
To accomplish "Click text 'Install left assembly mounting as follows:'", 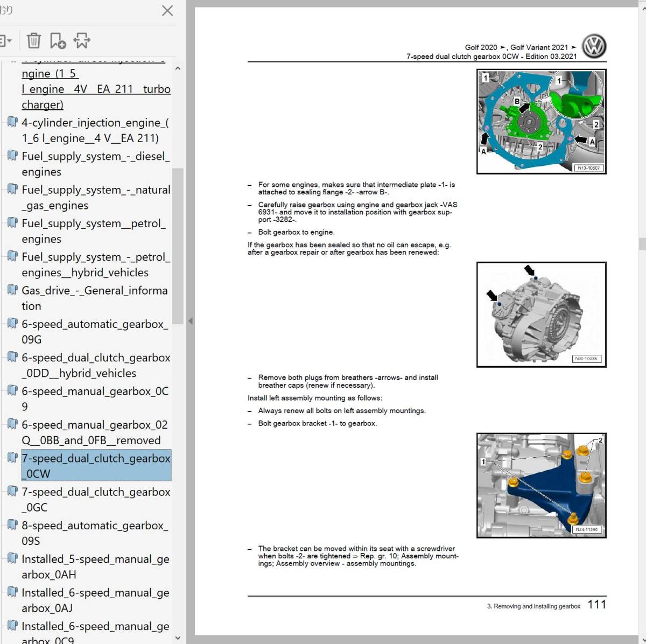I will [315, 398].
